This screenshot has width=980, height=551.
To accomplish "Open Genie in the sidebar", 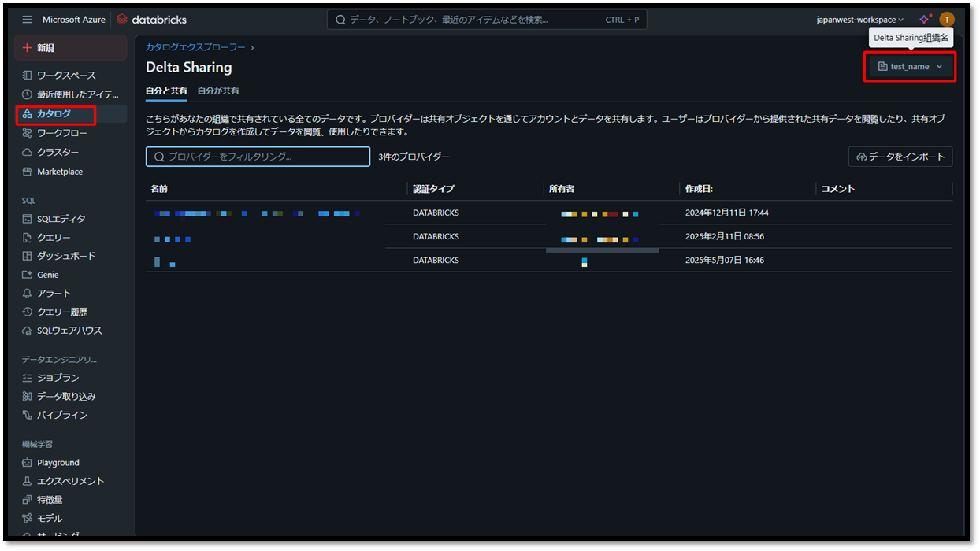I will point(47,275).
